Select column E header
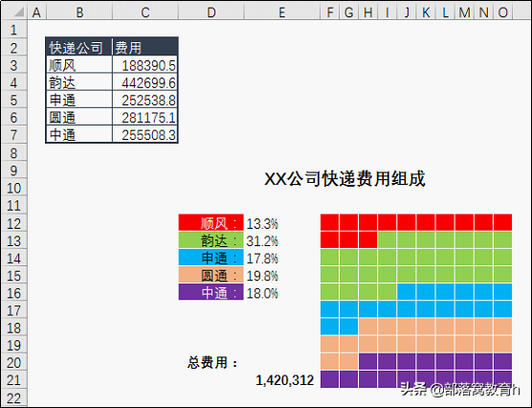This screenshot has width=532, height=408. 281,12
